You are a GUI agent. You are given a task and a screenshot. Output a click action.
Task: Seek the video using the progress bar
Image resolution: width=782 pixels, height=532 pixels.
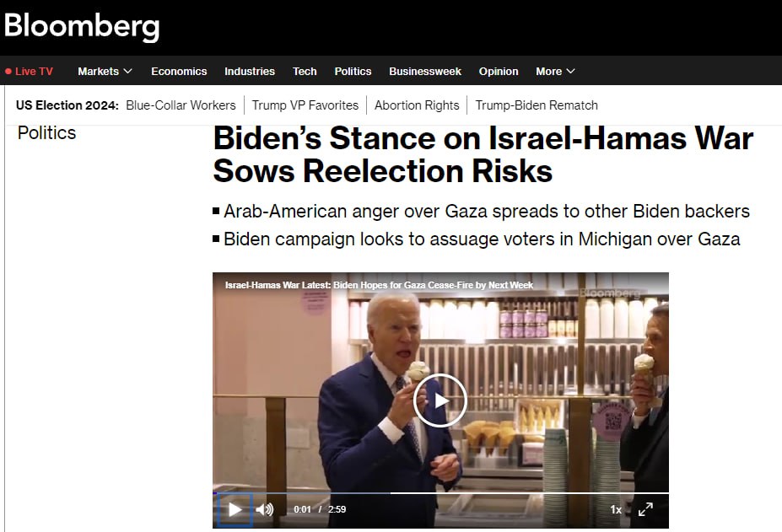click(x=441, y=493)
